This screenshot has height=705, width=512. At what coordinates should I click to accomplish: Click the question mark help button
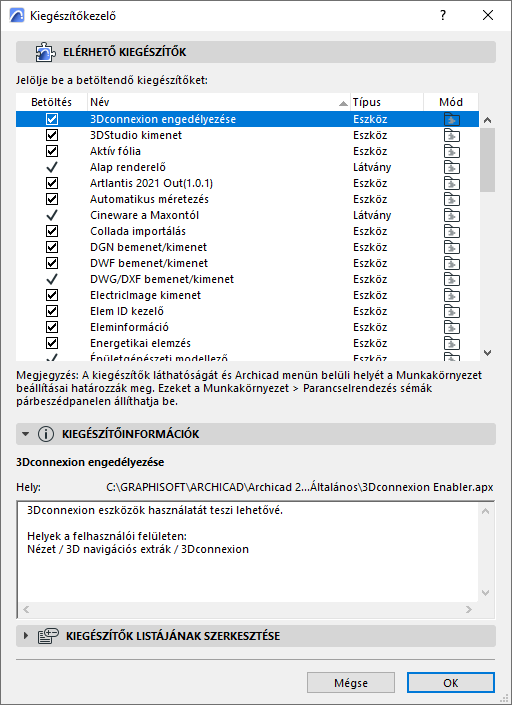coord(443,15)
